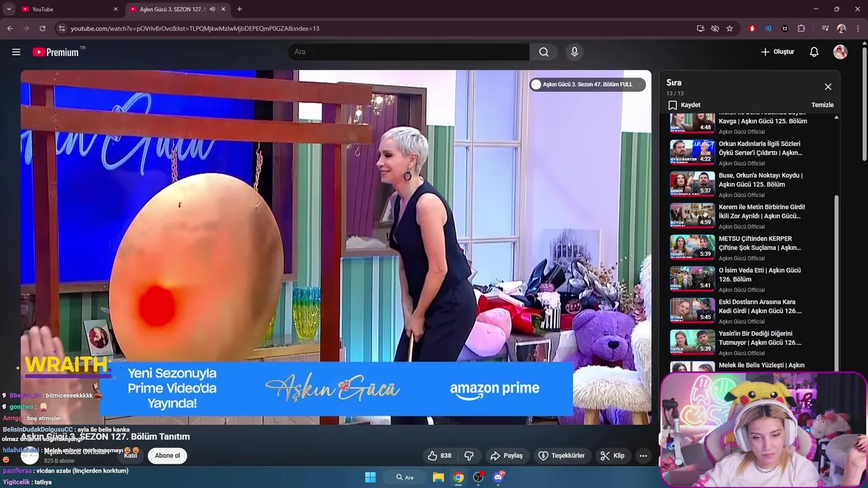Like the video with thumbs up
Screen dimensions: 868x488
(x=439, y=455)
